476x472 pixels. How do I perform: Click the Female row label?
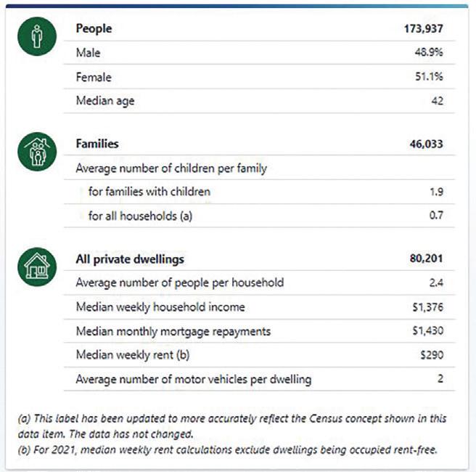click(x=94, y=77)
